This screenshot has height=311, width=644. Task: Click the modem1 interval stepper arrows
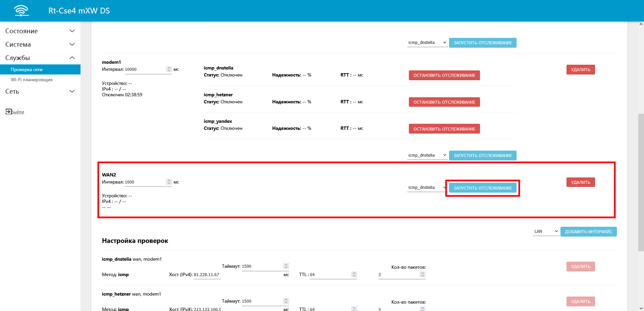coord(169,69)
